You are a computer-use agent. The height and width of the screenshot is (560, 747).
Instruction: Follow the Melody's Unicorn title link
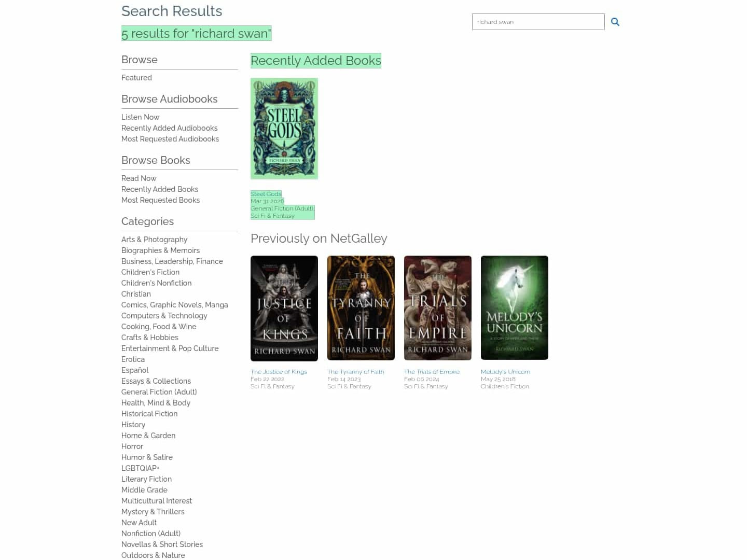coord(505,372)
